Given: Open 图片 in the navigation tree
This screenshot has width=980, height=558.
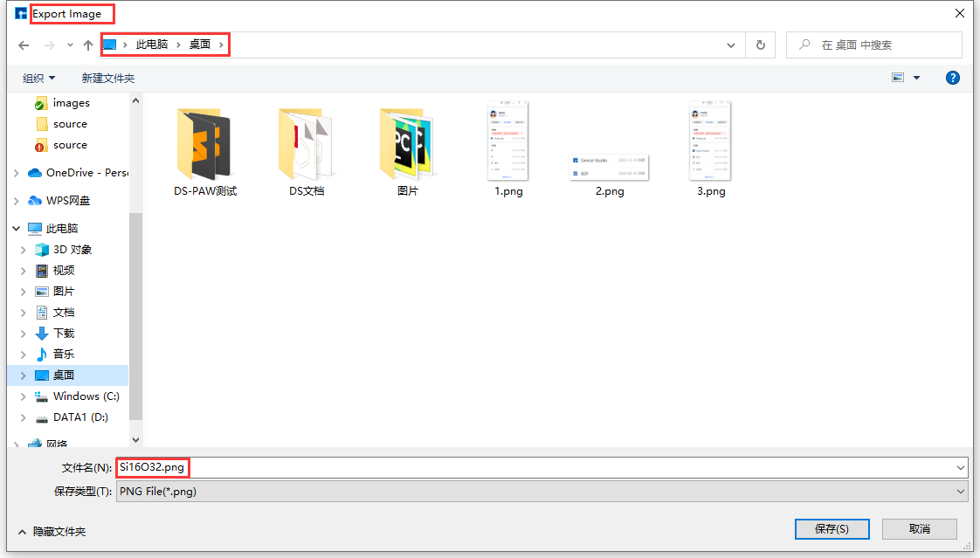Looking at the screenshot, I should pos(55,291).
